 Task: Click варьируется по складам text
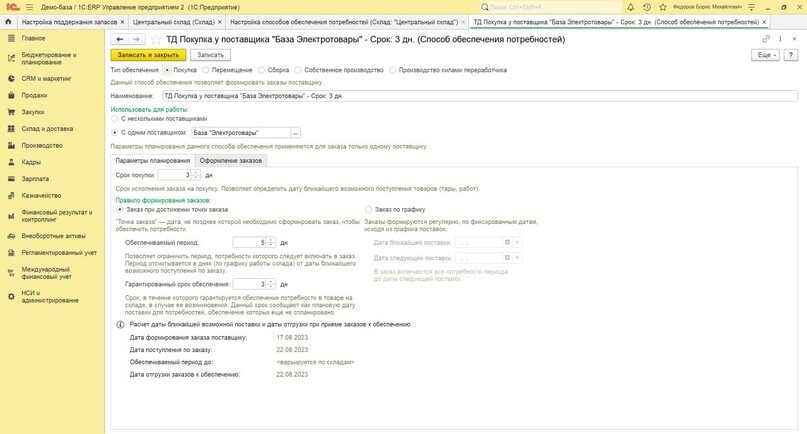315,362
